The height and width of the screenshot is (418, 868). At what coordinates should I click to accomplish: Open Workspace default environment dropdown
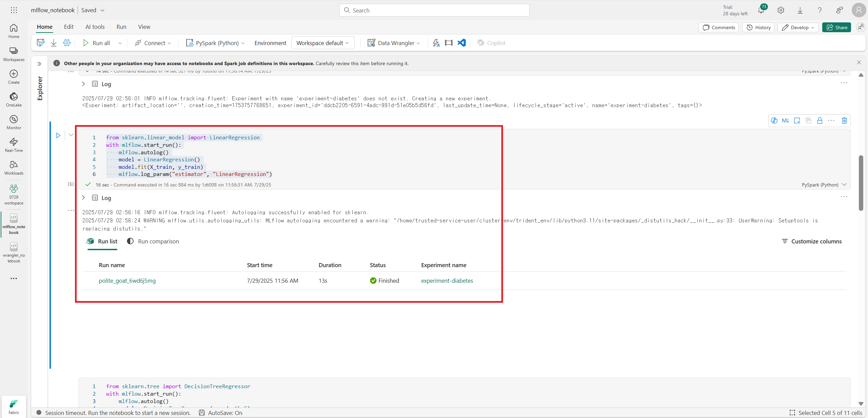[323, 43]
